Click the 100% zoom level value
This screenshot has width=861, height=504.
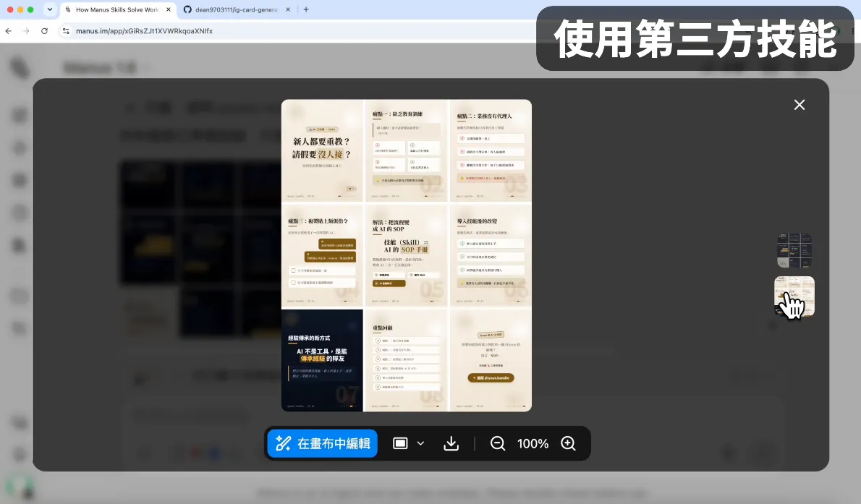pyautogui.click(x=533, y=443)
